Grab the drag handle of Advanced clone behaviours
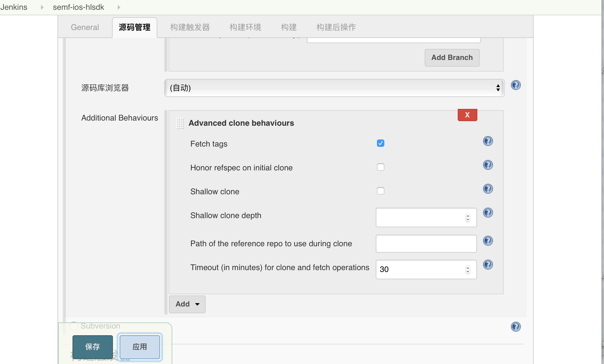The height and width of the screenshot is (364, 604). point(180,123)
